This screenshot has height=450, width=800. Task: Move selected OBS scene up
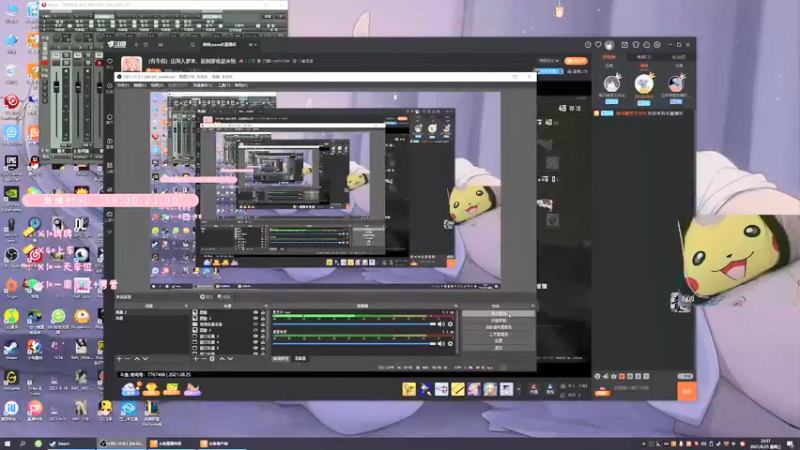(x=137, y=359)
